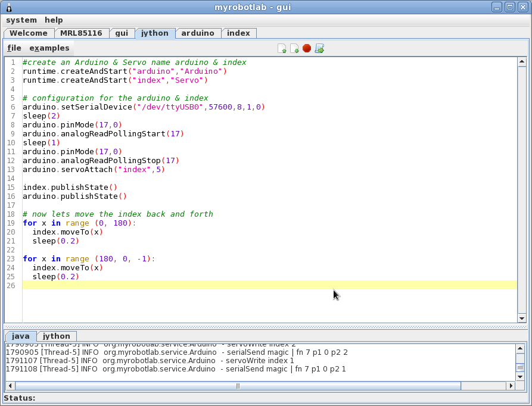This screenshot has width=532, height=406.
Task: Click the arduino.publishState() line
Action: 74,196
